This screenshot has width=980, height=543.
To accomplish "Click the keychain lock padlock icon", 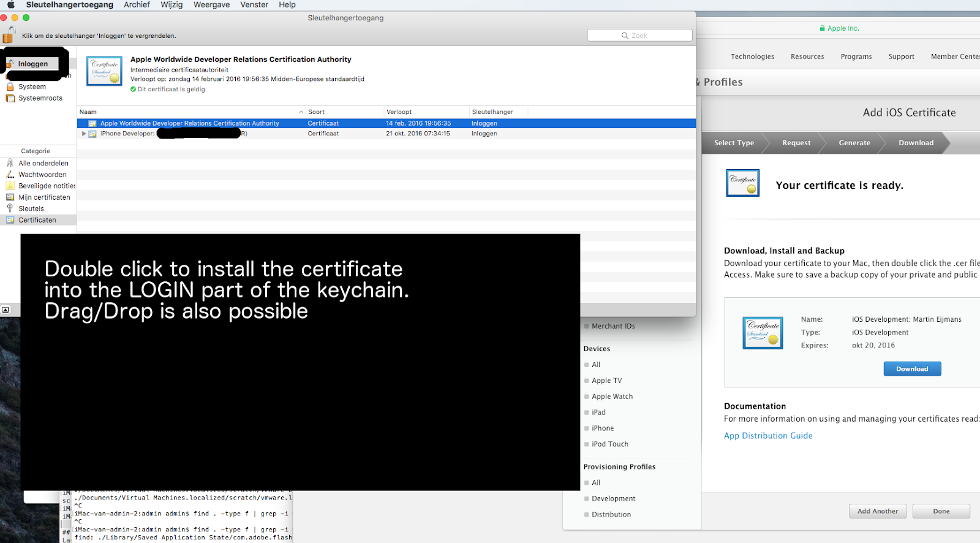I will (9, 34).
